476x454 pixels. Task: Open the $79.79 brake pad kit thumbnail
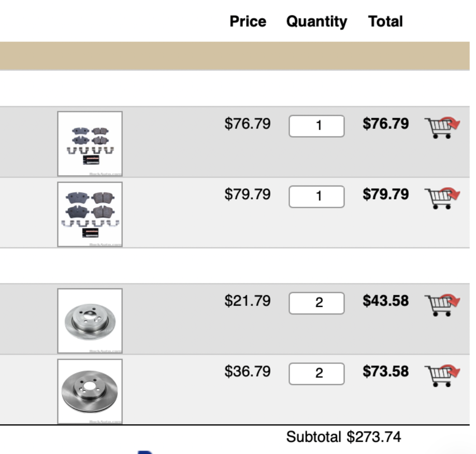point(89,213)
